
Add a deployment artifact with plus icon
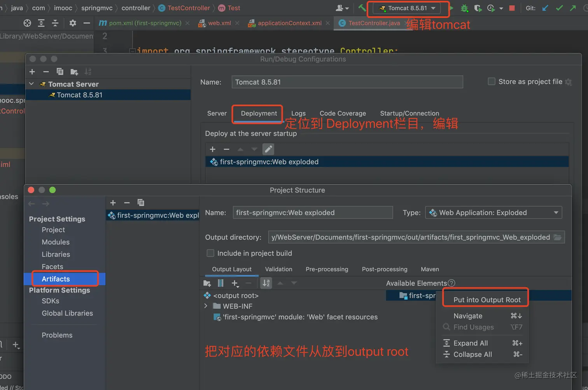(213, 149)
